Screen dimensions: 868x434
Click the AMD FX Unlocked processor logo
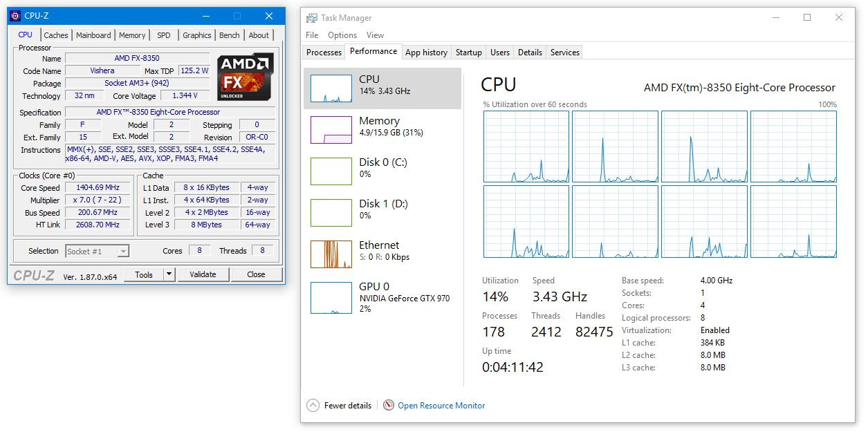[x=245, y=77]
